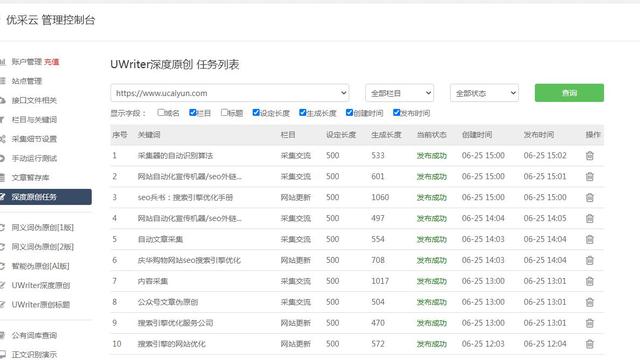
Task: Delete task row 2 using trash icon
Action: coord(589,176)
